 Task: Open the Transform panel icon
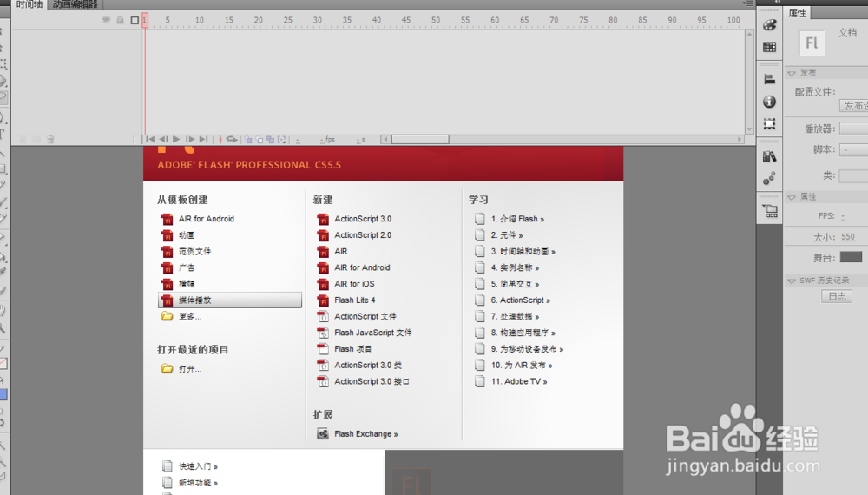pos(769,124)
